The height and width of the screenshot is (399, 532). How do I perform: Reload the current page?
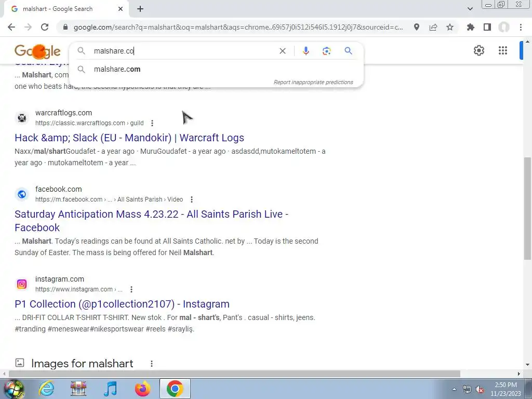pyautogui.click(x=45, y=27)
